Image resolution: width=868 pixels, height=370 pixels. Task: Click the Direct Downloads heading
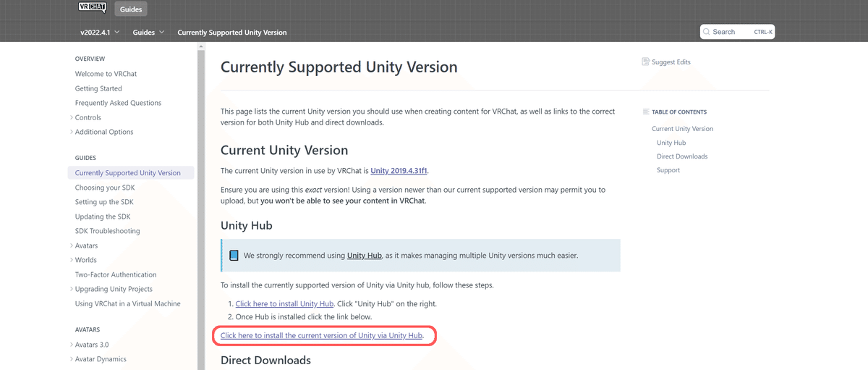click(265, 360)
